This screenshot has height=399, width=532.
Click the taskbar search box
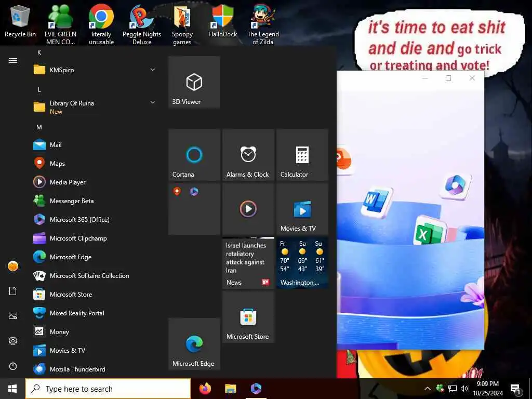click(x=108, y=389)
